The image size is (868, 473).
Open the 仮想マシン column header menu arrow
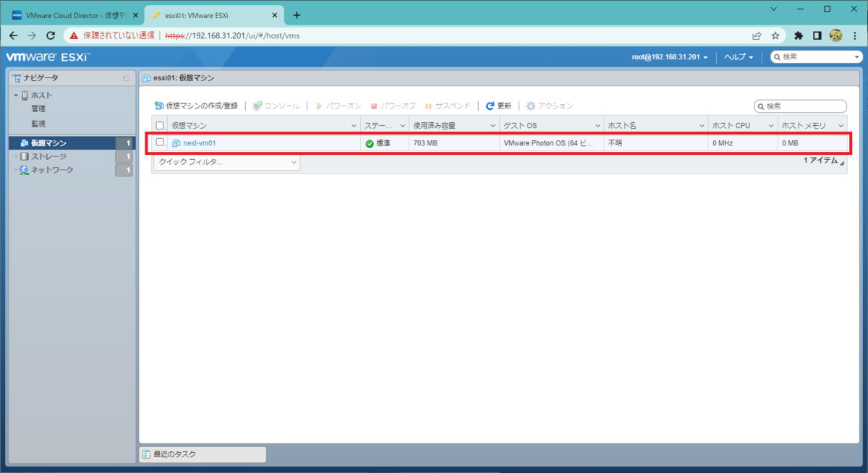pos(354,126)
